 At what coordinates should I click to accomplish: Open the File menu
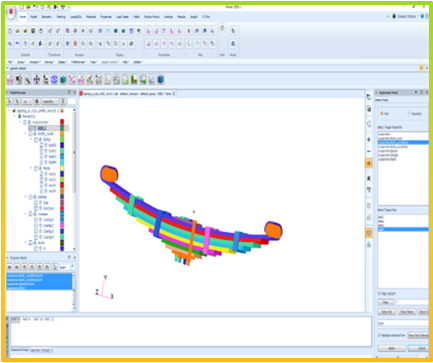coord(10,62)
